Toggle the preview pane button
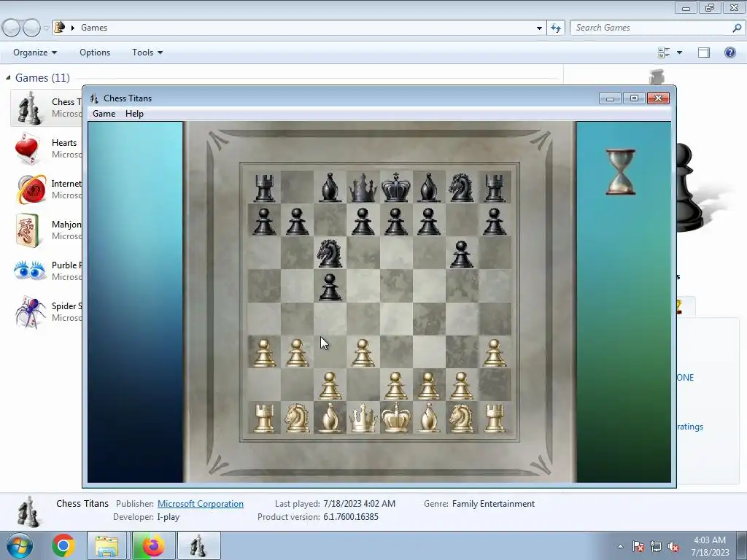The image size is (747, 560). [704, 52]
